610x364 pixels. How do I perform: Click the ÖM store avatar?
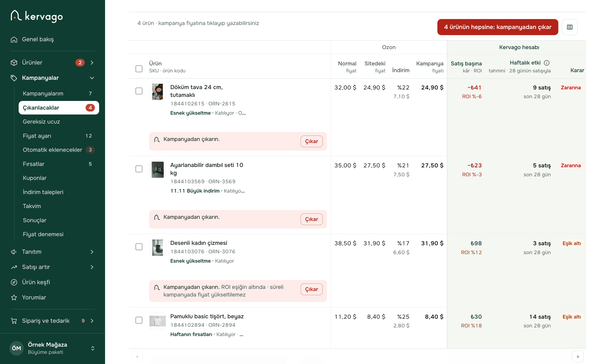(x=17, y=348)
